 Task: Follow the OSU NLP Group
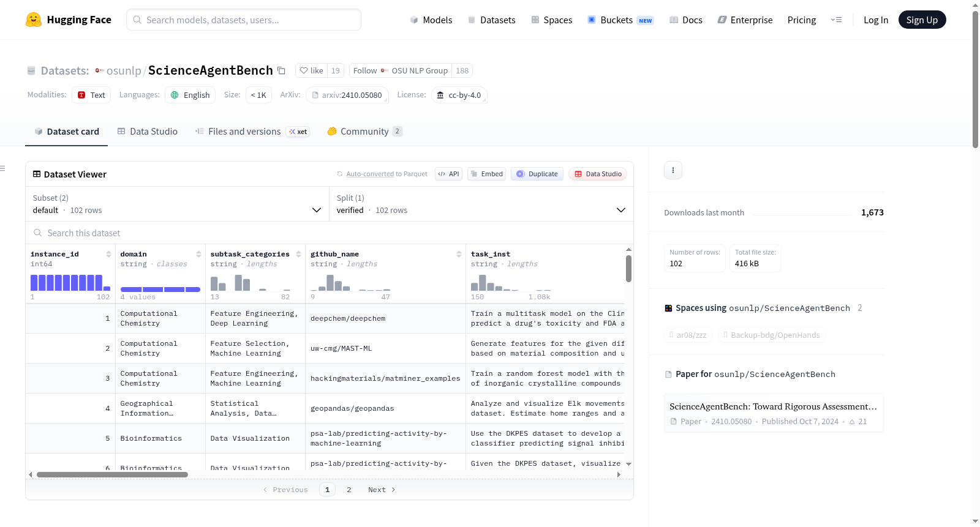[401, 70]
